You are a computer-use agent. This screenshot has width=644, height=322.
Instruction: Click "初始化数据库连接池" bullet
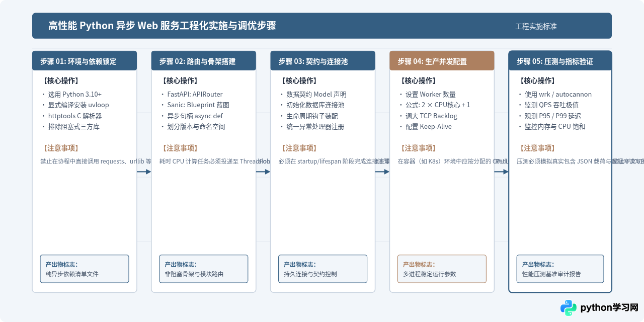pyautogui.click(x=315, y=105)
